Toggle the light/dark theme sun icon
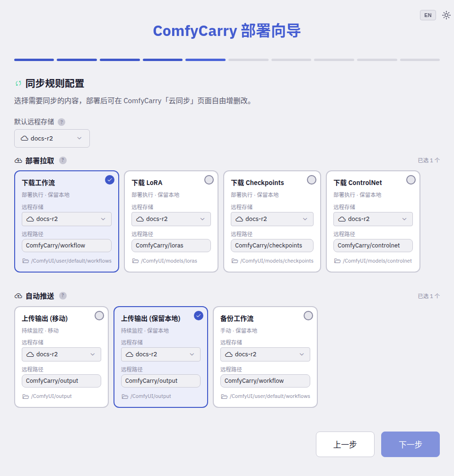454x476 pixels. (x=446, y=15)
